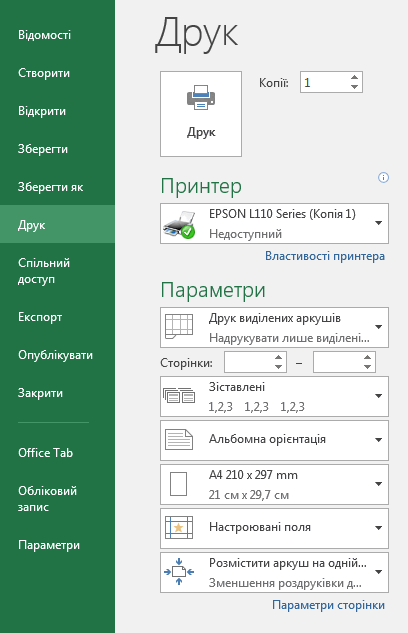
Task: Select the Друк sidebar item
Action: 57,224
